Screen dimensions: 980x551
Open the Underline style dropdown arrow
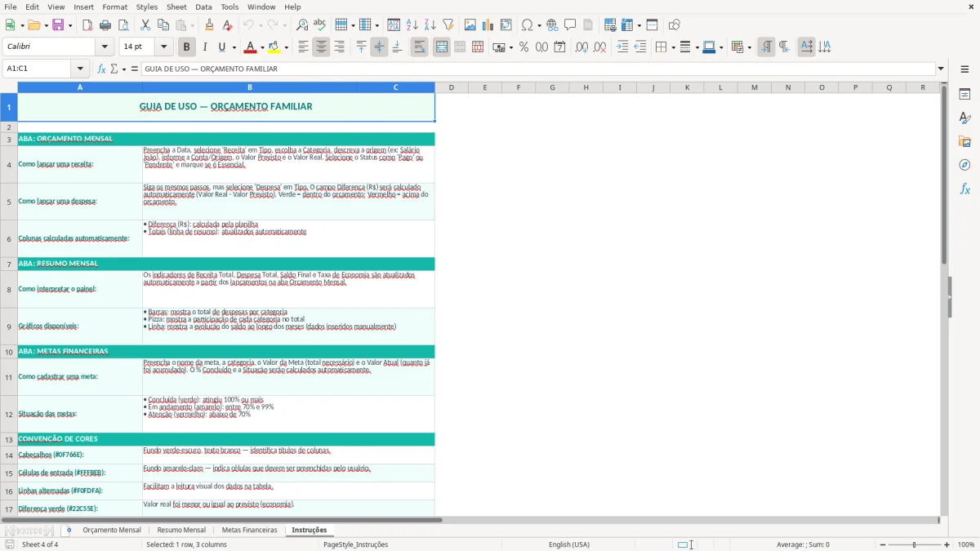tap(234, 47)
